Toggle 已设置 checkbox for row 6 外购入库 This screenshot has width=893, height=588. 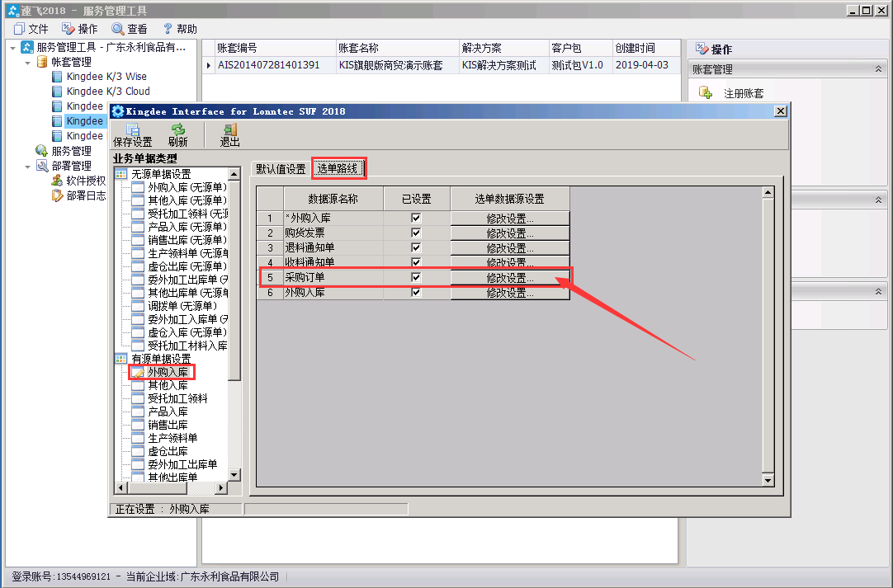[416, 292]
